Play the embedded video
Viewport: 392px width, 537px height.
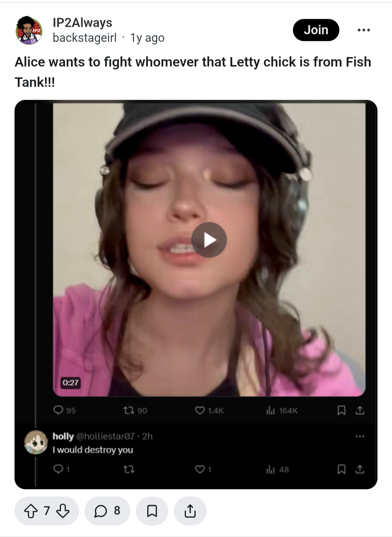[x=209, y=240]
